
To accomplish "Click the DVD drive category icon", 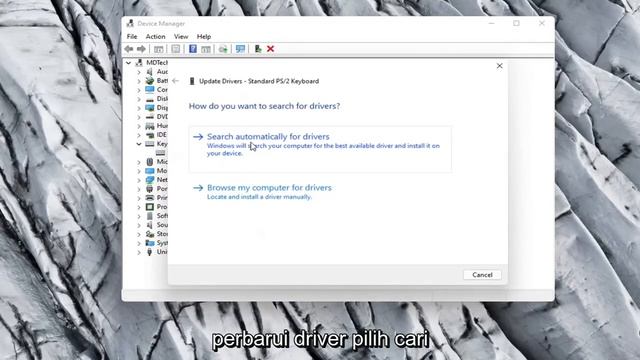I will (150, 117).
